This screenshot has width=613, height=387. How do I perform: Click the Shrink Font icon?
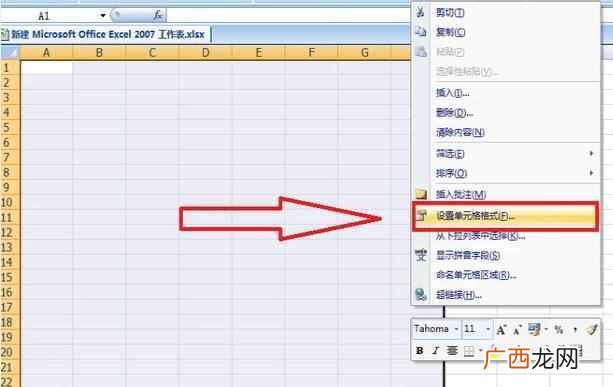pos(517,330)
